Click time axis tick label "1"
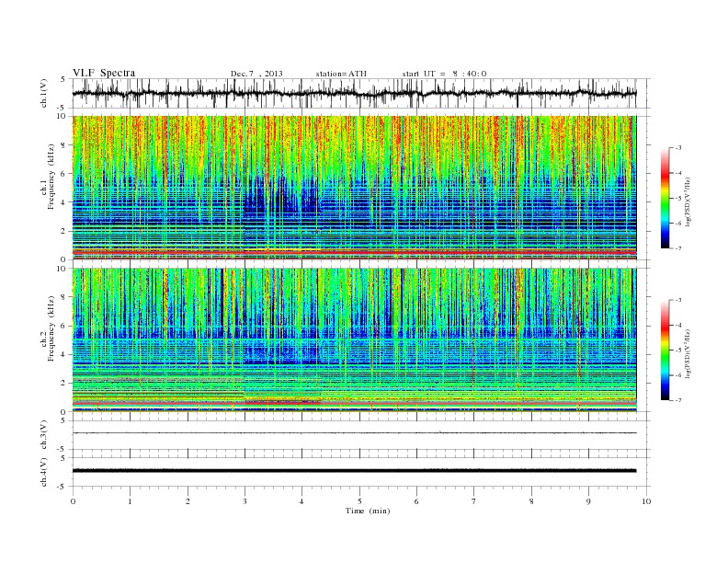 click(130, 501)
